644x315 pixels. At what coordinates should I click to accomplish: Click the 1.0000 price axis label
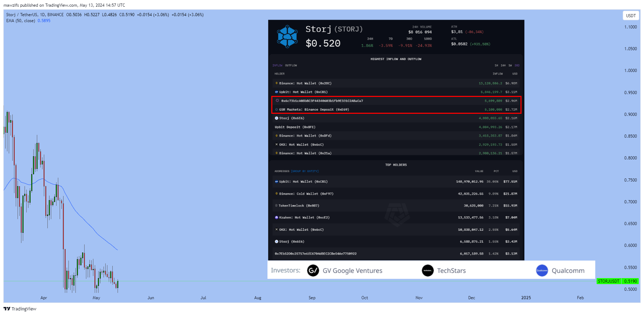click(x=630, y=71)
